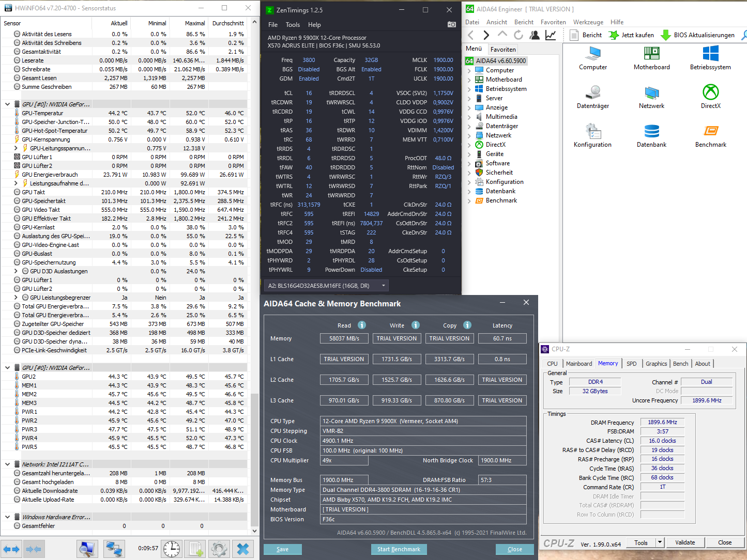Image resolution: width=747 pixels, height=560 pixels.
Task: Click HWiNFO expand-columns arrows button
Action: 11,549
